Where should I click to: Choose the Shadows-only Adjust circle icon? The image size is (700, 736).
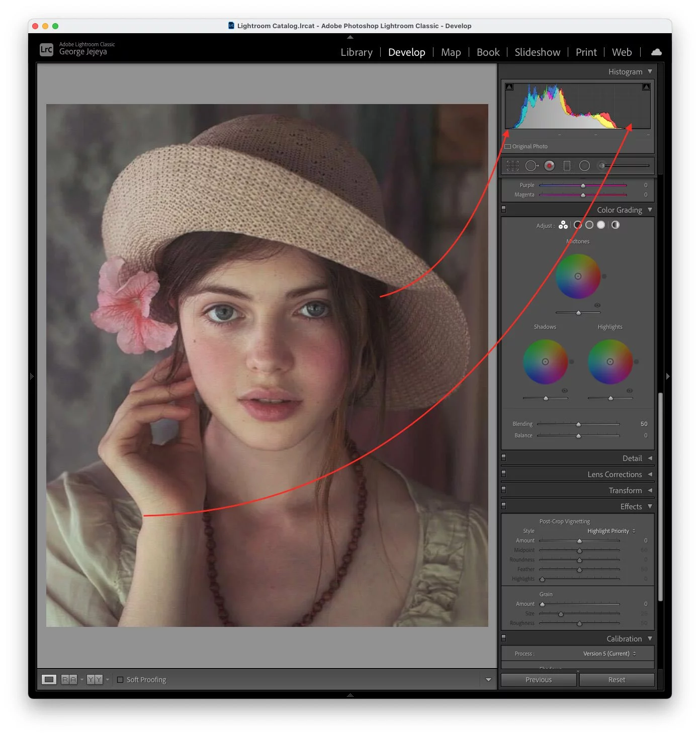tap(578, 225)
